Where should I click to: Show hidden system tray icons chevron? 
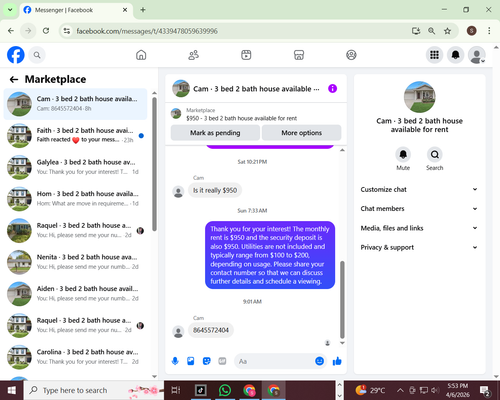(x=400, y=390)
